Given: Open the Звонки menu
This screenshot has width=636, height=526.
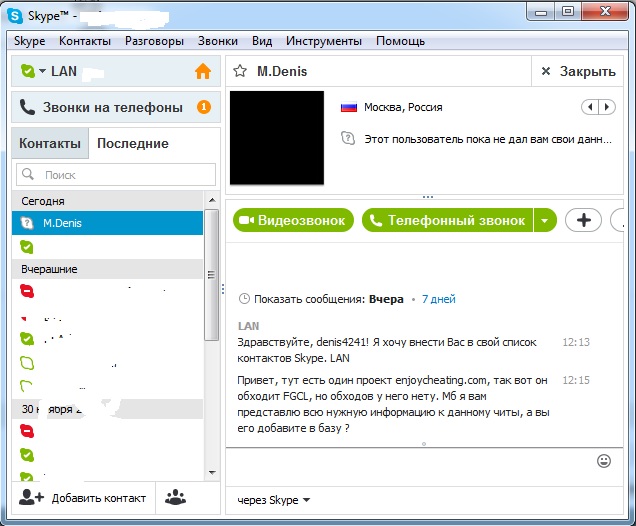Looking at the screenshot, I should (218, 41).
